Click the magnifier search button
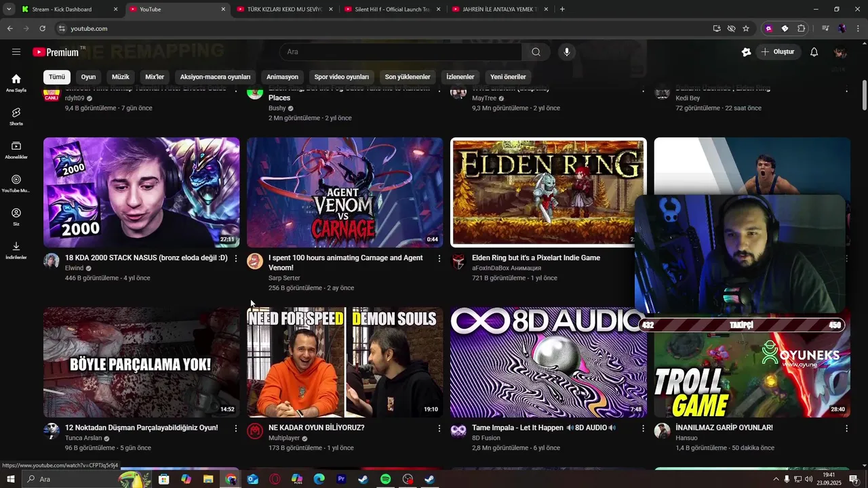Viewport: 868px width, 488px height. pyautogui.click(x=536, y=52)
